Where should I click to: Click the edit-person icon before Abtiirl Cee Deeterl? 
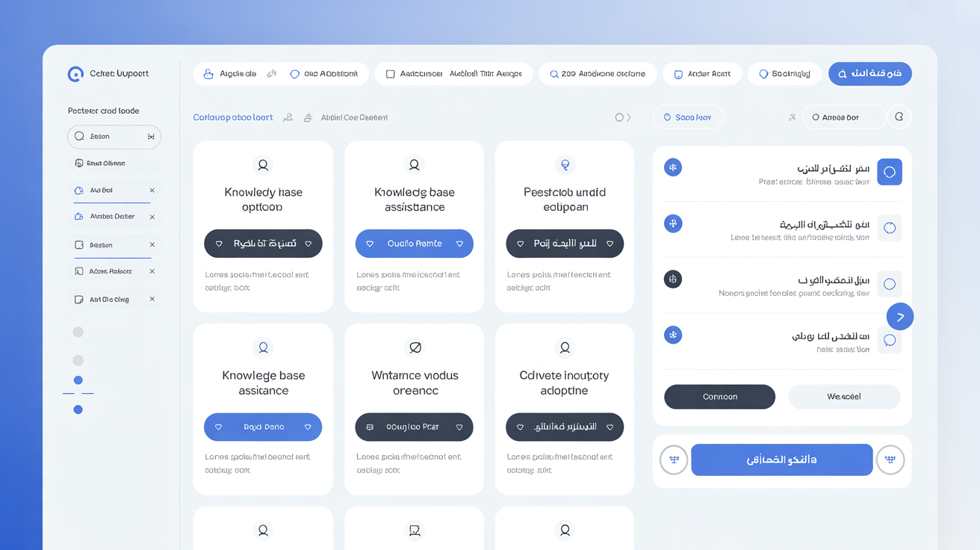point(308,117)
